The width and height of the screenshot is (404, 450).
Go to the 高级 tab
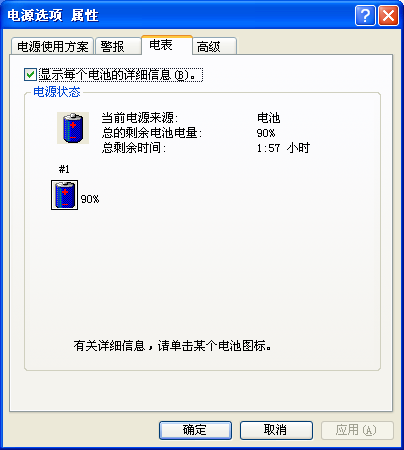click(215, 46)
